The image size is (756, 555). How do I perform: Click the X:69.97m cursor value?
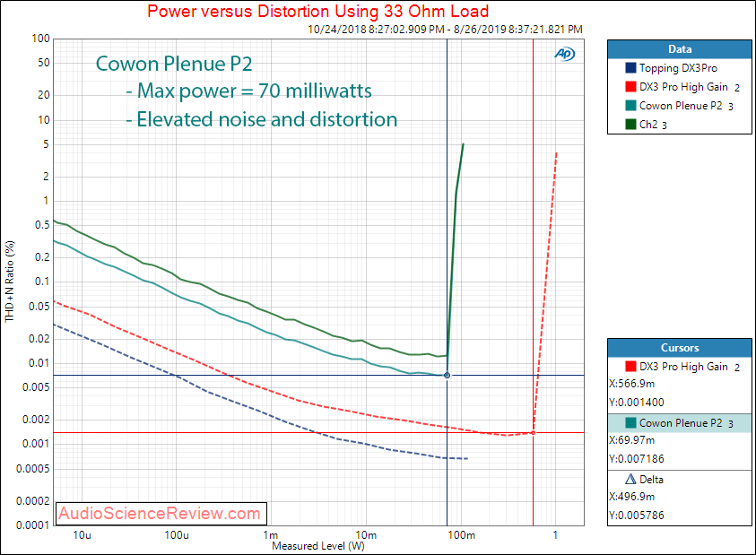[631, 440]
